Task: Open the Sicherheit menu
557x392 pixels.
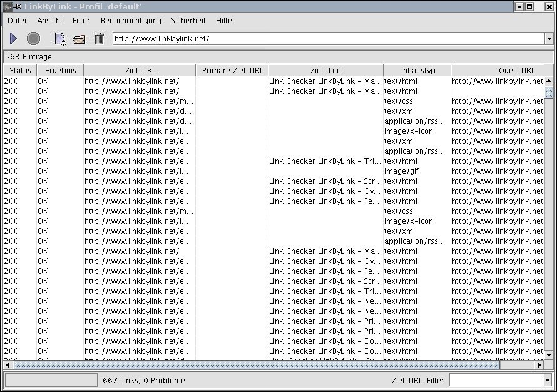Action: point(188,21)
